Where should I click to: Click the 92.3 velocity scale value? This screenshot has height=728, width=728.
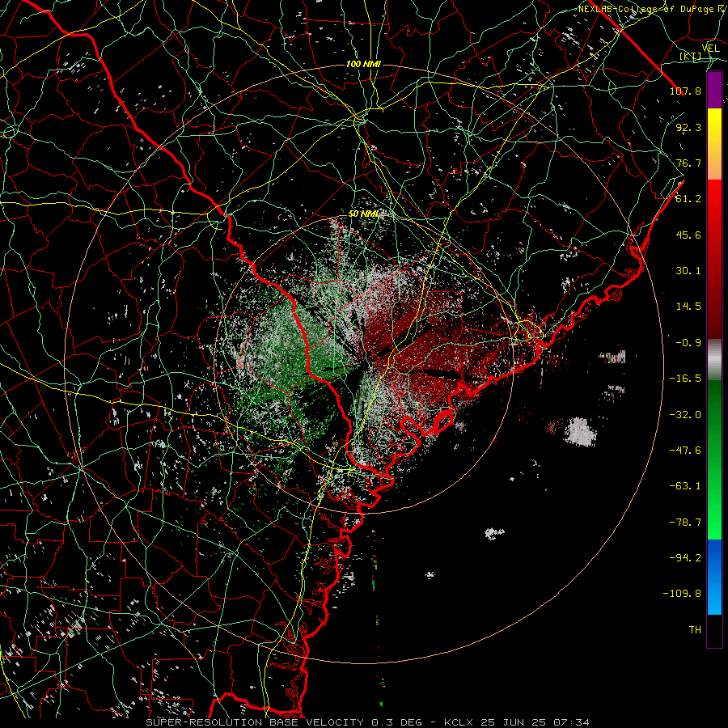[688, 127]
